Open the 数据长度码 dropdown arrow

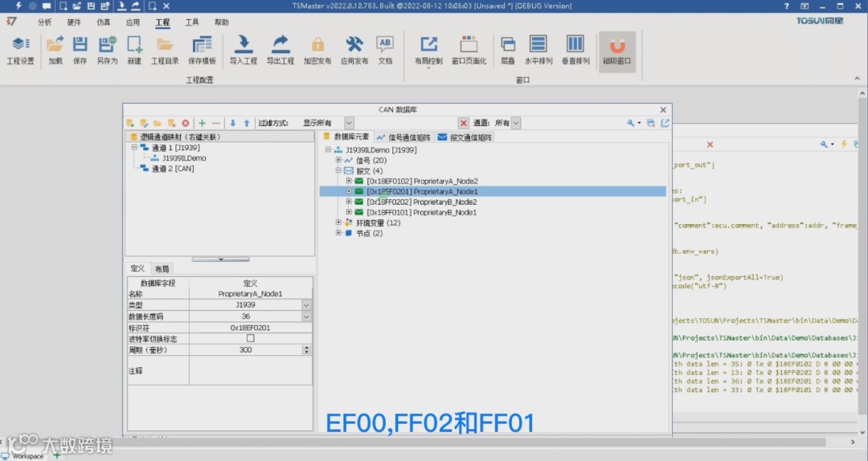click(306, 316)
